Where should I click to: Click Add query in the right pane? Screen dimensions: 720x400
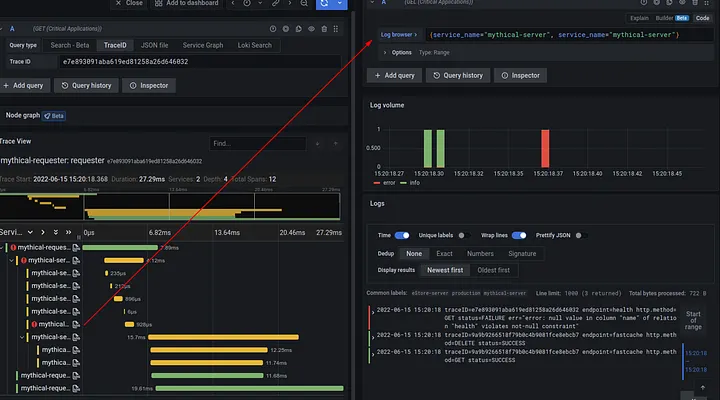point(394,75)
